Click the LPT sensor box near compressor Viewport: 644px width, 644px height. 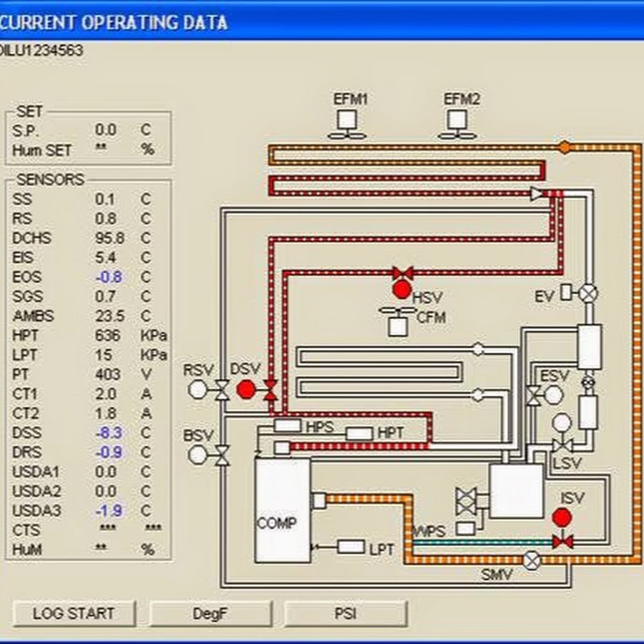(x=351, y=547)
